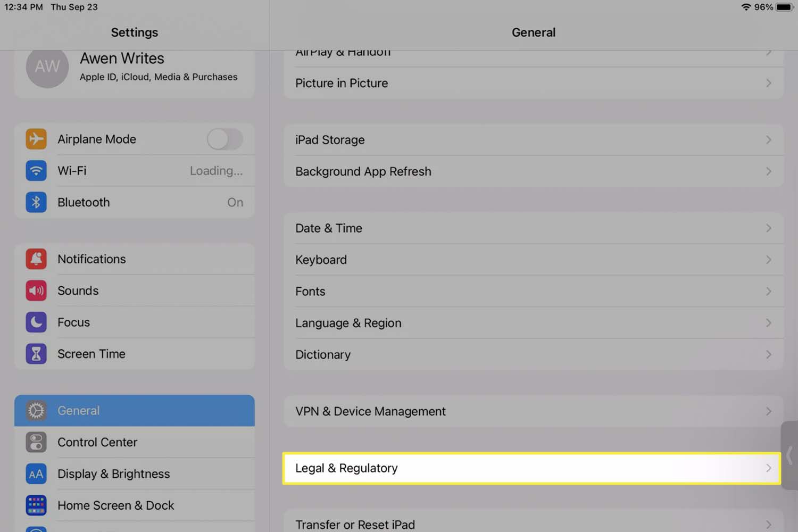
Task: Tap the chevron next to Keyboard
Action: (x=768, y=260)
